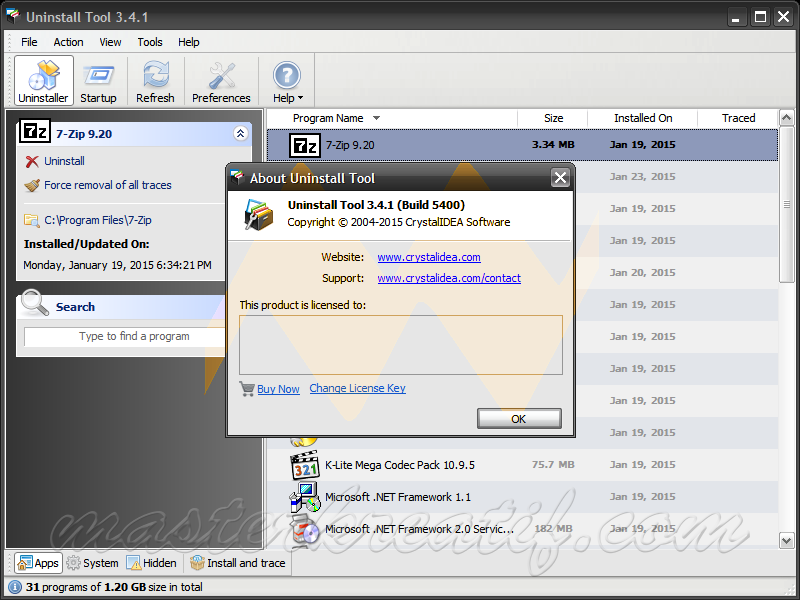Switch to the System tab

(93, 563)
